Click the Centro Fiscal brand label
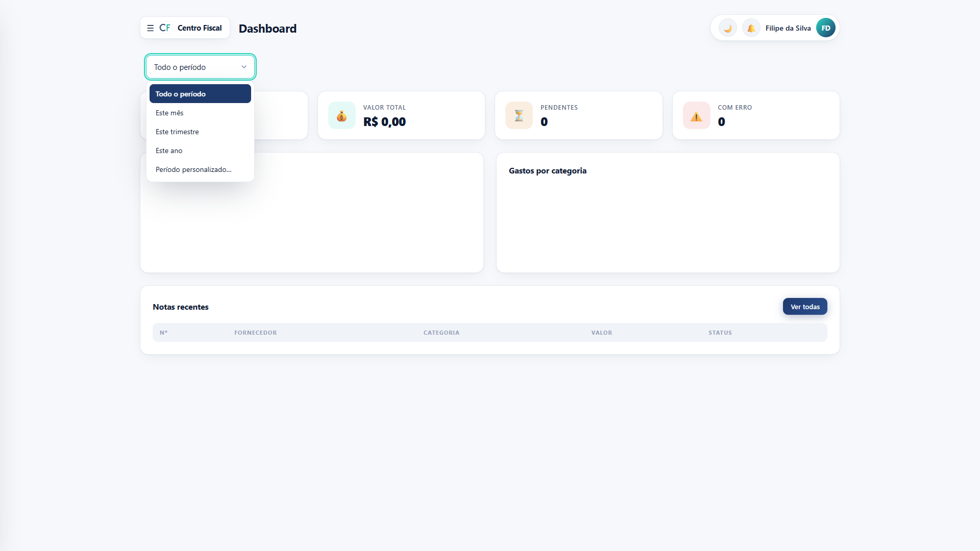This screenshot has width=980, height=551. click(200, 28)
